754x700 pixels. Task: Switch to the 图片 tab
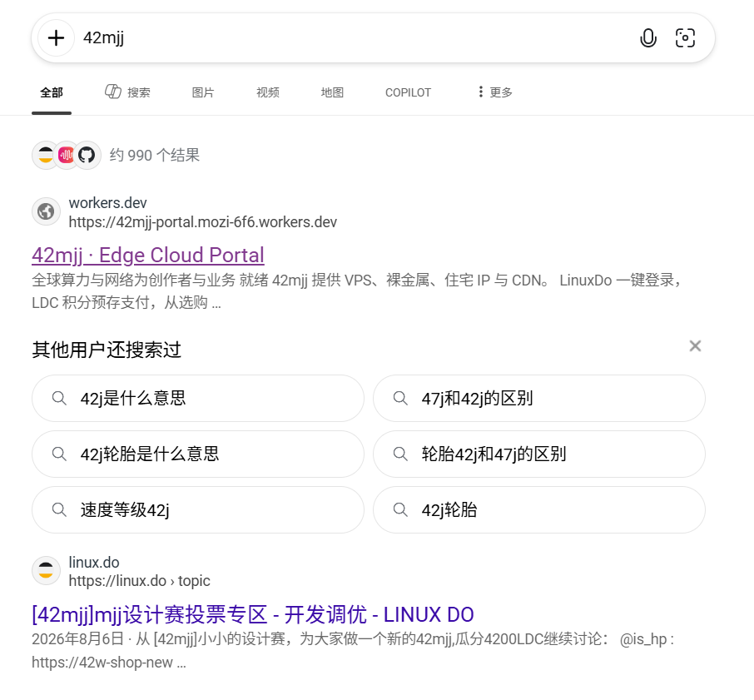tap(203, 92)
